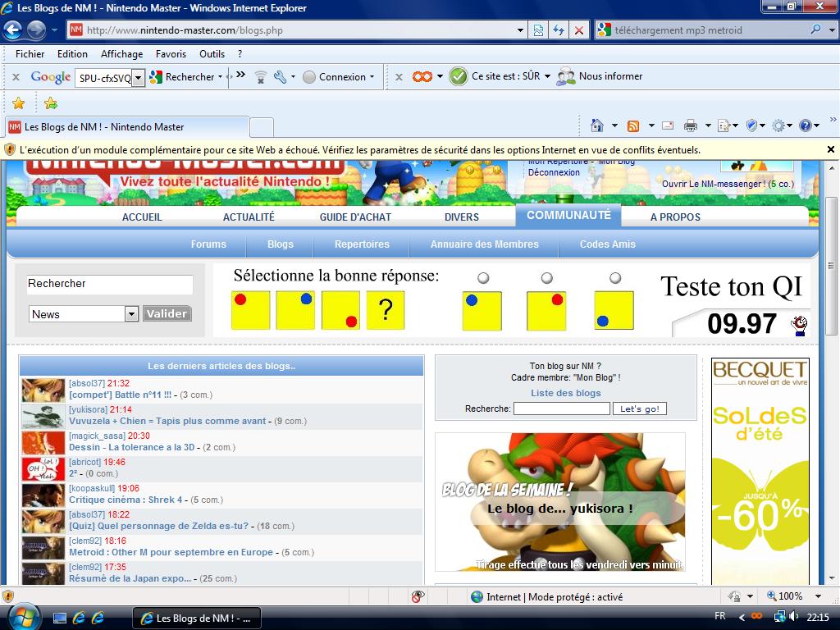Open the search provider dropdown arrow
Image resolution: width=840 pixels, height=630 pixels.
click(831, 30)
